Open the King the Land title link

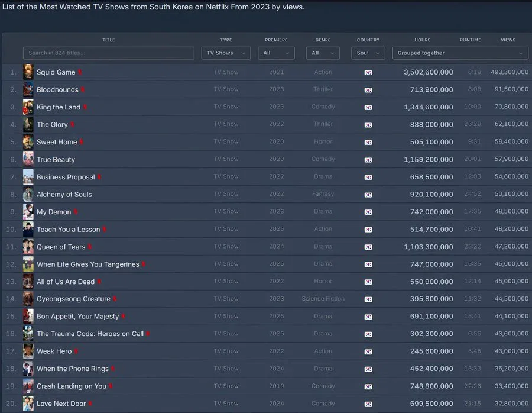point(59,107)
